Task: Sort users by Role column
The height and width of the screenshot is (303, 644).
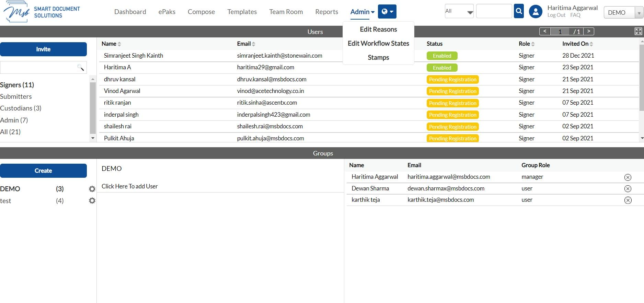Action: coord(527,44)
